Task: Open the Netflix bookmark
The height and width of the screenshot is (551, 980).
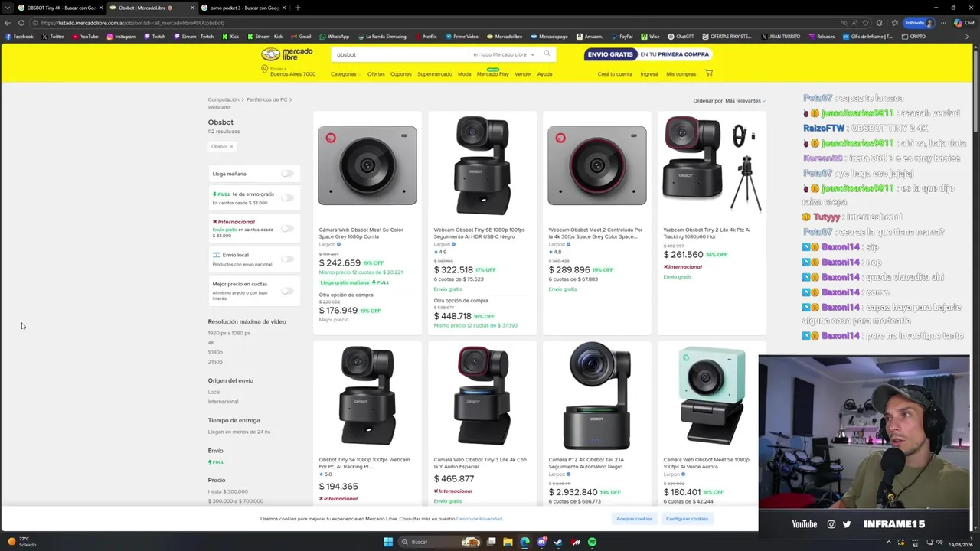Action: pos(426,37)
